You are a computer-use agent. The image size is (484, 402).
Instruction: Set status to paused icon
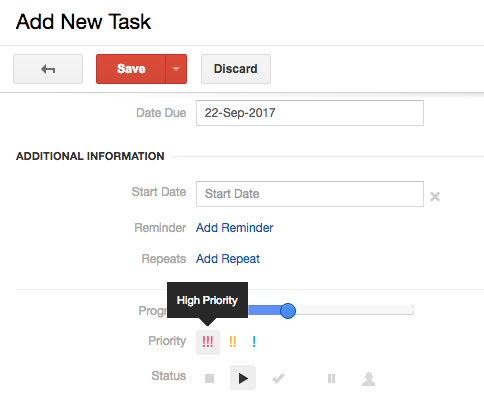(x=331, y=378)
